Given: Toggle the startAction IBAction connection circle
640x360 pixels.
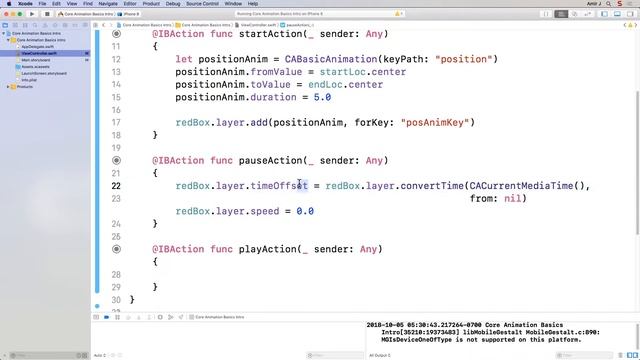Looking at the screenshot, I should (116, 34).
